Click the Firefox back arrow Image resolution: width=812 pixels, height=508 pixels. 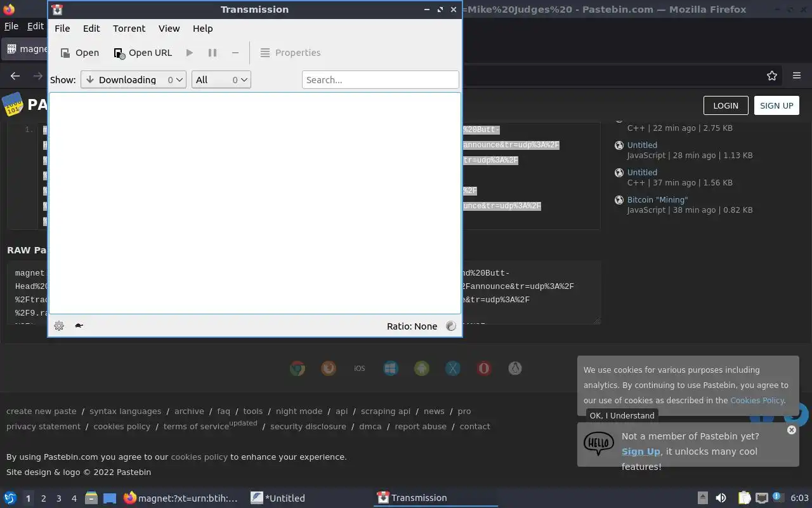coord(15,76)
